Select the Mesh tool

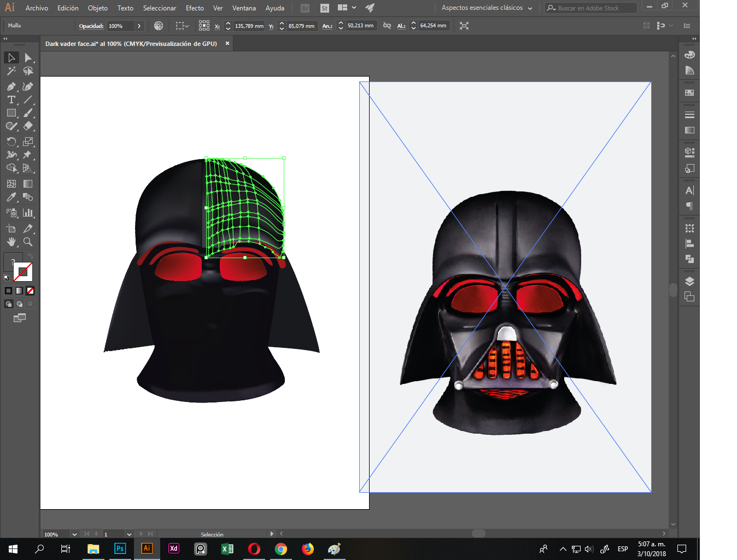tap(11, 184)
